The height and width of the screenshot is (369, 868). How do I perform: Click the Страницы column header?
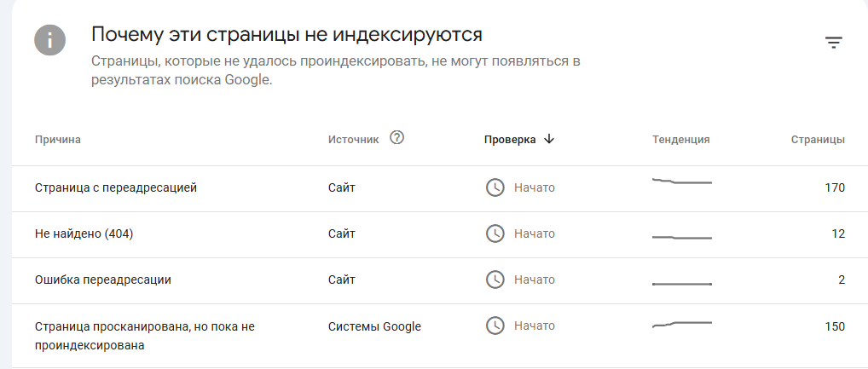click(x=818, y=140)
